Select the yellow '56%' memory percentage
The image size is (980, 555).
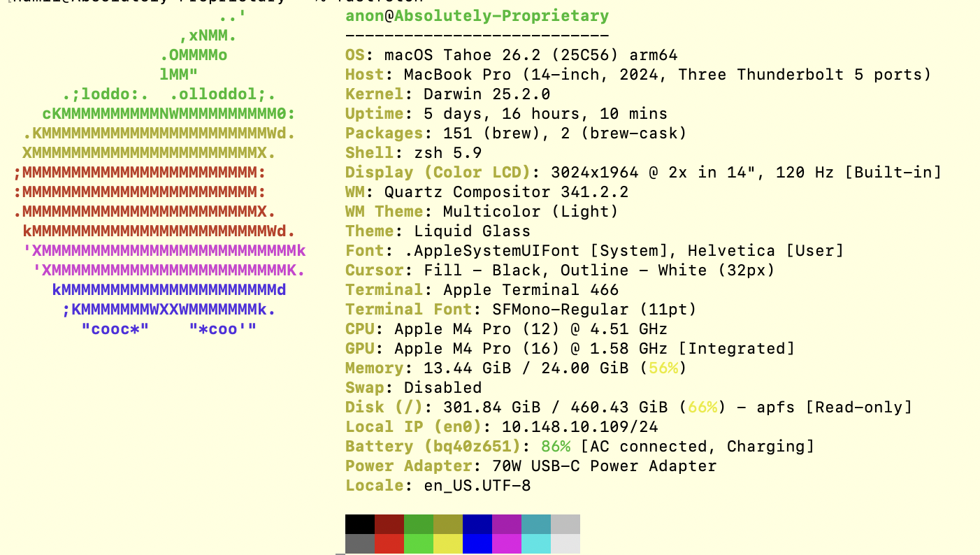tap(663, 368)
